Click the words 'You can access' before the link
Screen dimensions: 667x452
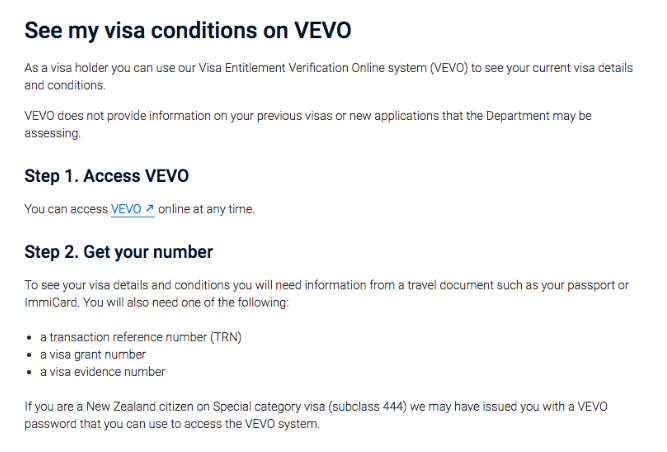click(x=66, y=209)
